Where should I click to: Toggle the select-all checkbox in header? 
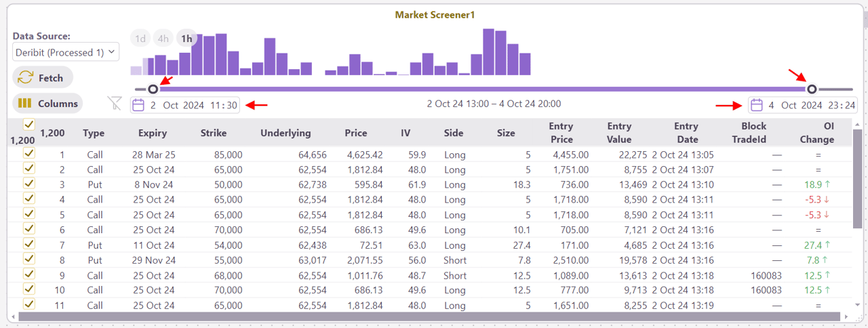[28, 125]
